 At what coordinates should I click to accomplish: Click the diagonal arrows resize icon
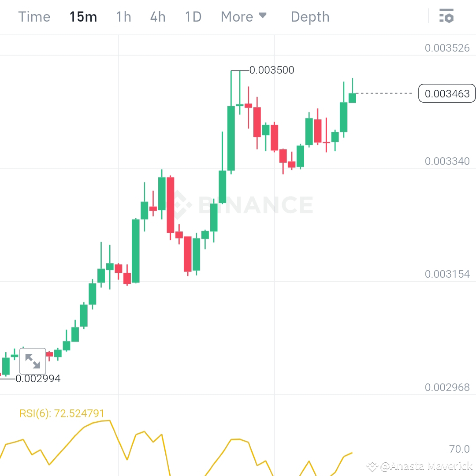(x=33, y=361)
